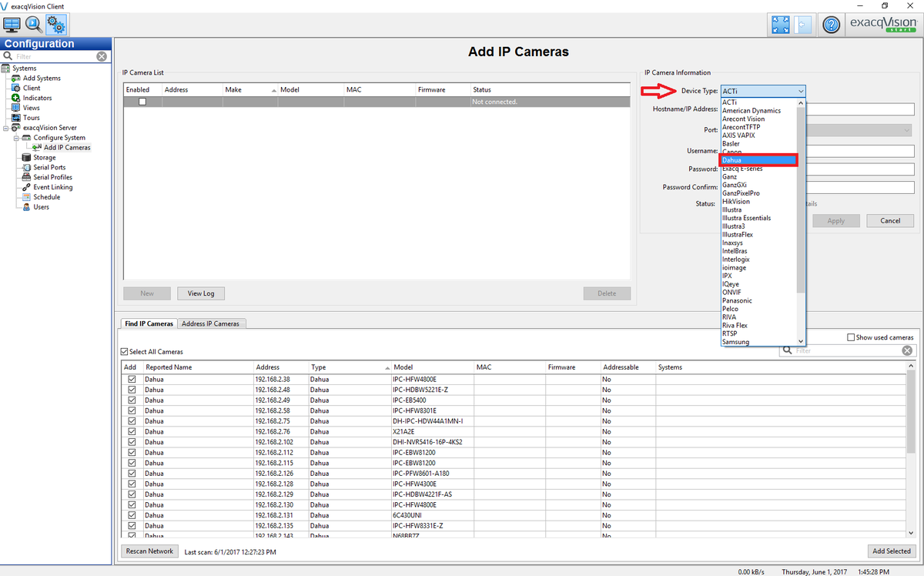This screenshot has height=576, width=924.
Task: Open the Search video magnifier icon
Action: [35, 25]
